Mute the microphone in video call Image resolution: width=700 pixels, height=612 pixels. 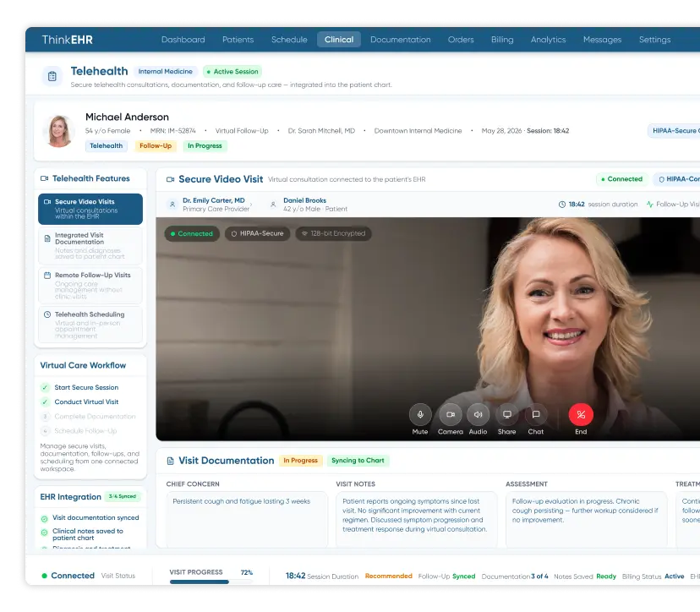(x=420, y=414)
